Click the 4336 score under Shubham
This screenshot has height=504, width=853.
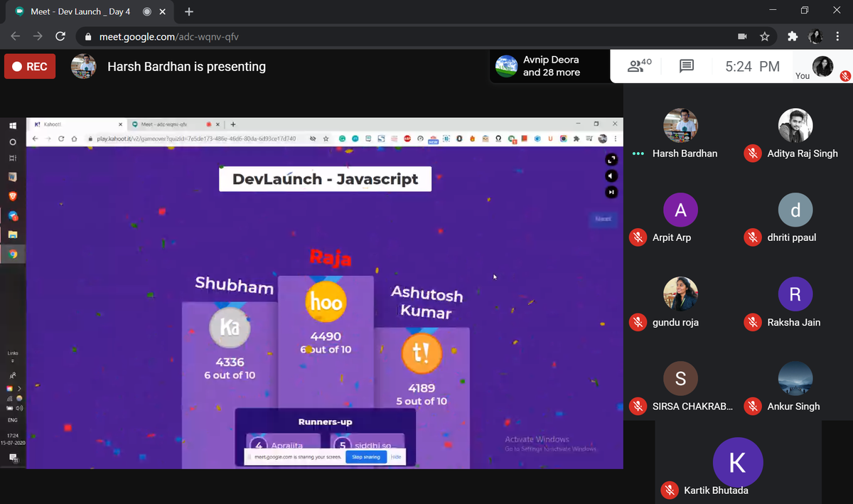tap(230, 362)
